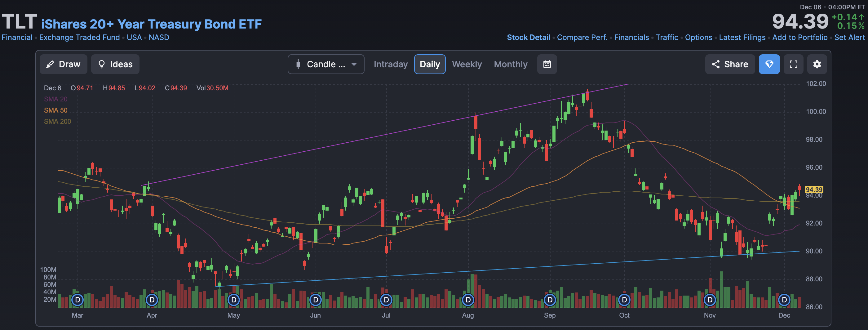Click the dividend marker near Jun
Image resolution: width=868 pixels, height=330 pixels.
315,300
